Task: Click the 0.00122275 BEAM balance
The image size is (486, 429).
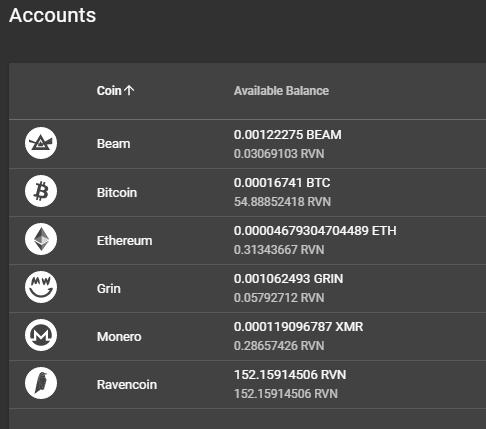Action: (288, 135)
